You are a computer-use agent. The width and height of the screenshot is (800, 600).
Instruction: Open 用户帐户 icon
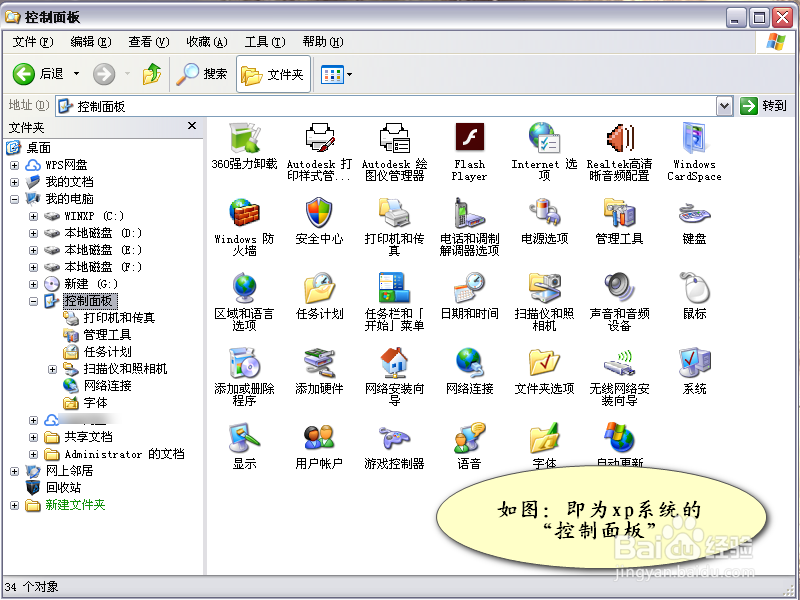(319, 438)
